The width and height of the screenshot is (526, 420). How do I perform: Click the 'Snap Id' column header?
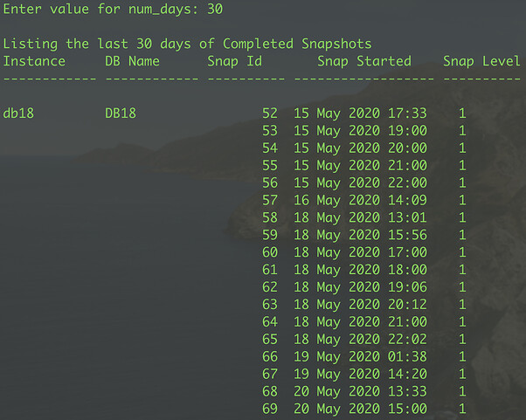click(x=234, y=61)
